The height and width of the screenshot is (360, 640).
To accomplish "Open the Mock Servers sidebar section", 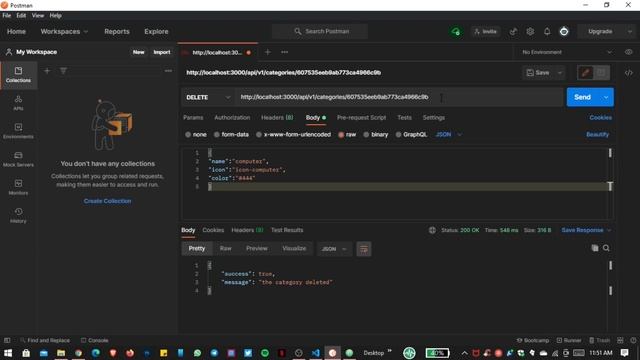I will click(x=18, y=159).
